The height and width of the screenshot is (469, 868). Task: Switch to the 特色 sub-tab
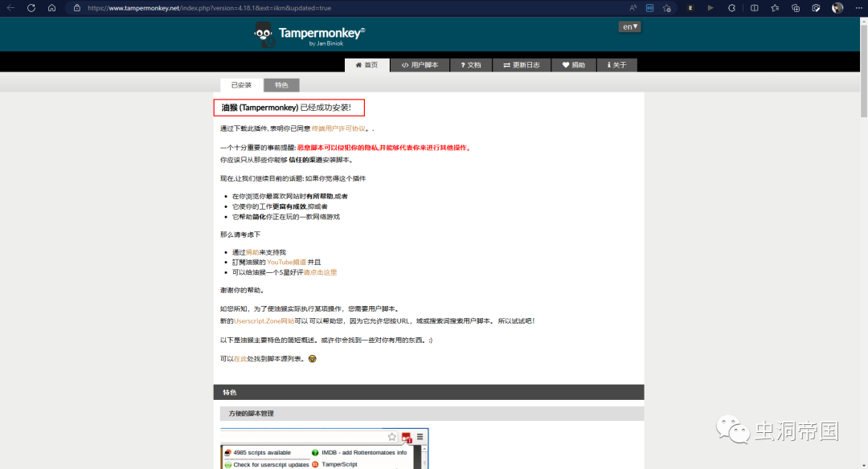pos(281,85)
